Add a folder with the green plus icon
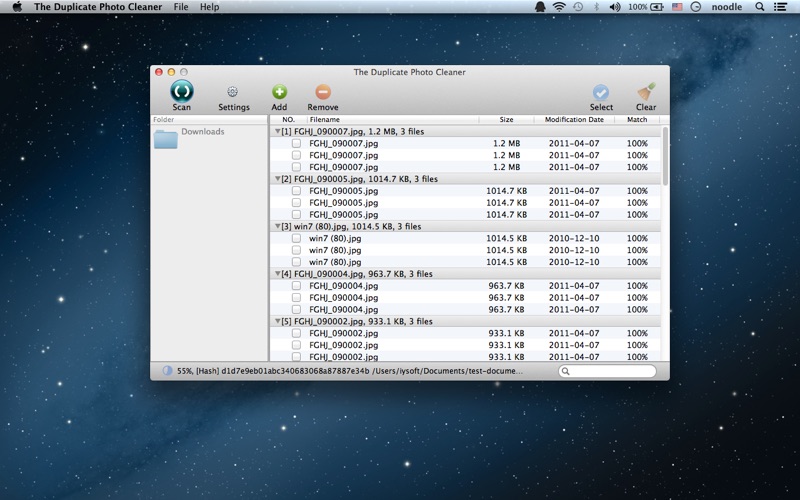 pos(279,92)
